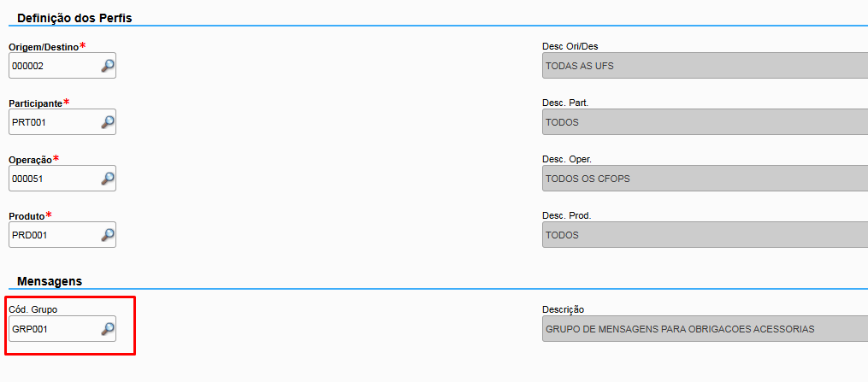
Task: Focus the Cód. Grupo input with GRP001
Action: click(53, 329)
